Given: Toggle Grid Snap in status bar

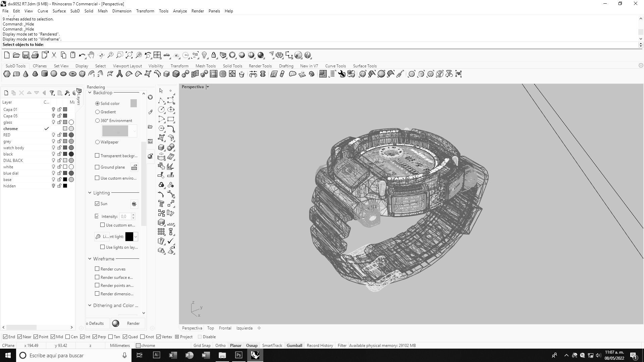Looking at the screenshot, I should click(202, 346).
